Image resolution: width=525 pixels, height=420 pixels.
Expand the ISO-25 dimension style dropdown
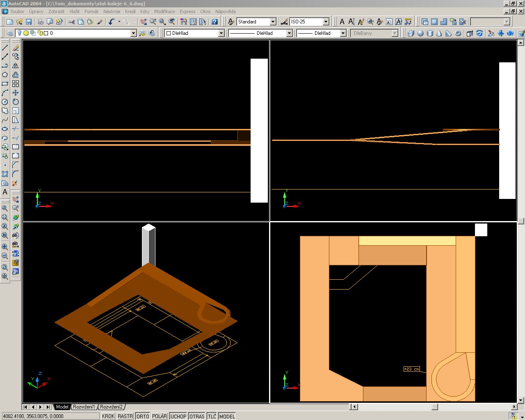pos(326,22)
